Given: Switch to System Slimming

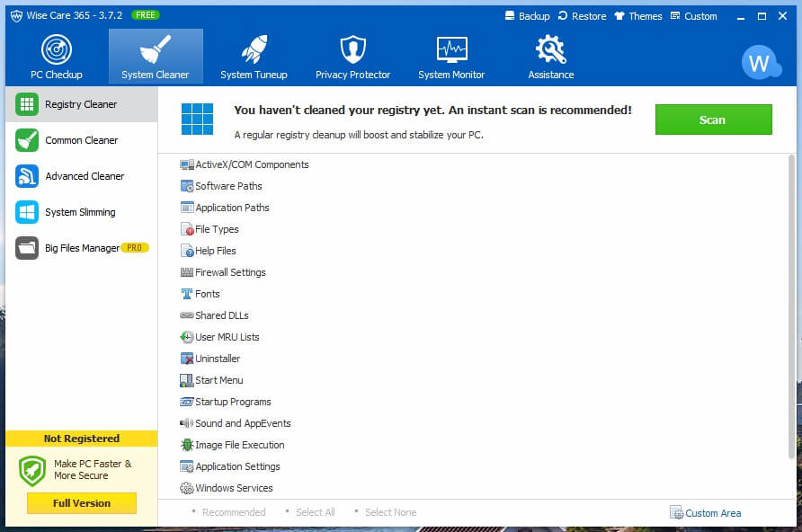Looking at the screenshot, I should pos(81,212).
